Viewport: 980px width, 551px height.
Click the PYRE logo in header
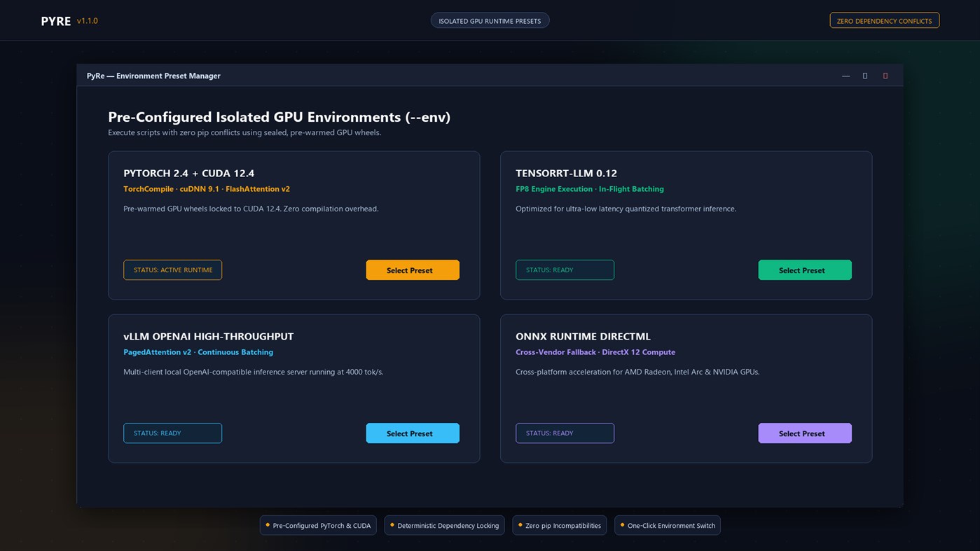click(x=56, y=21)
